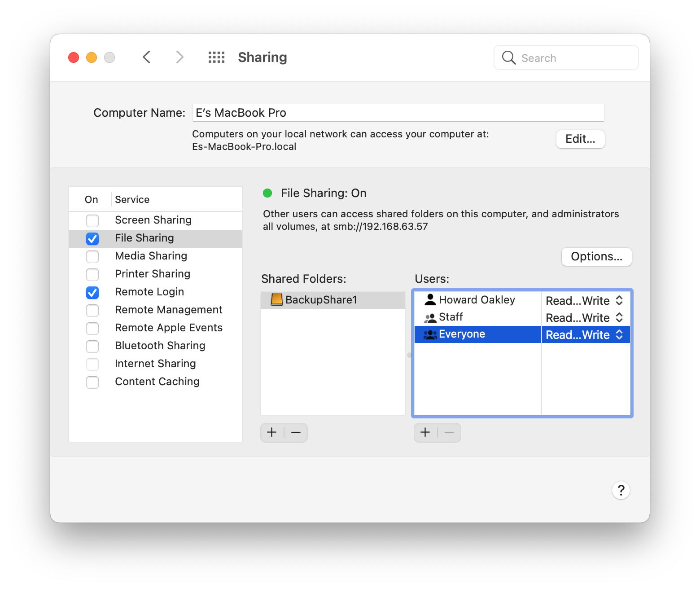The image size is (700, 589).
Task: Open Howard Oakley permissions dropdown
Action: (584, 300)
